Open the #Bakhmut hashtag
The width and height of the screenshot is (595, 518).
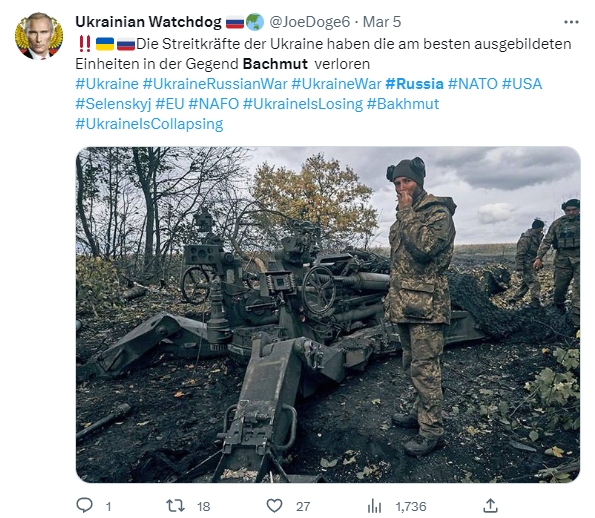pyautogui.click(x=403, y=104)
